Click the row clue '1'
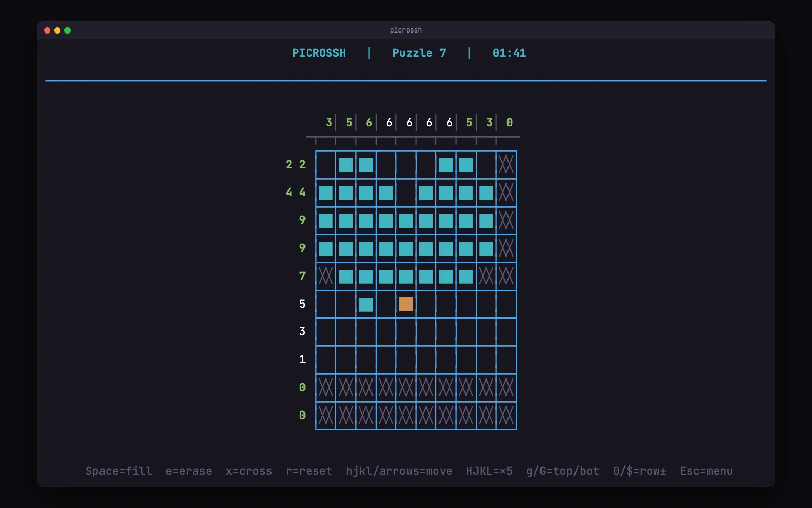Viewport: 812px width, 508px height. click(302, 360)
